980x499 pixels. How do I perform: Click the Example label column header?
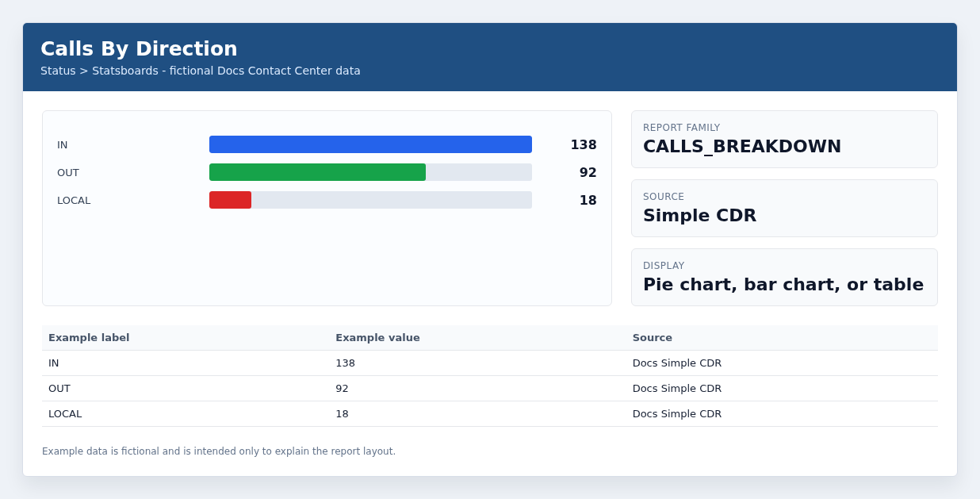coord(89,337)
